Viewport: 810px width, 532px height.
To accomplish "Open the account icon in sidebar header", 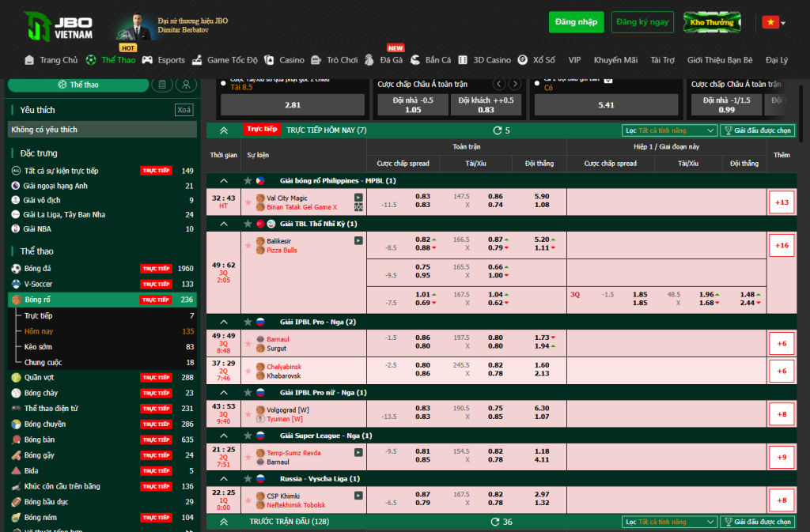I will coord(187,85).
